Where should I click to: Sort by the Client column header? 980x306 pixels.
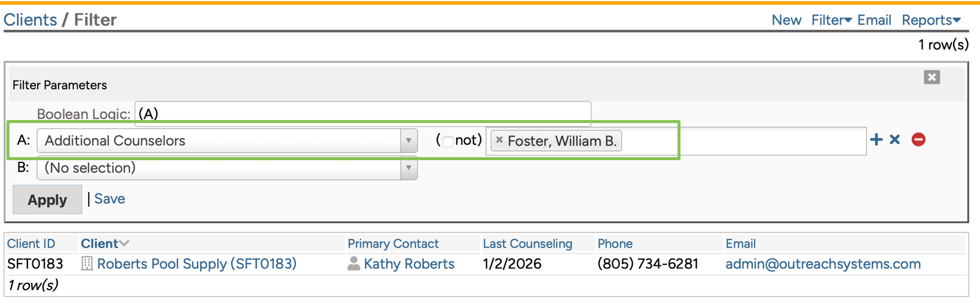coord(99,244)
